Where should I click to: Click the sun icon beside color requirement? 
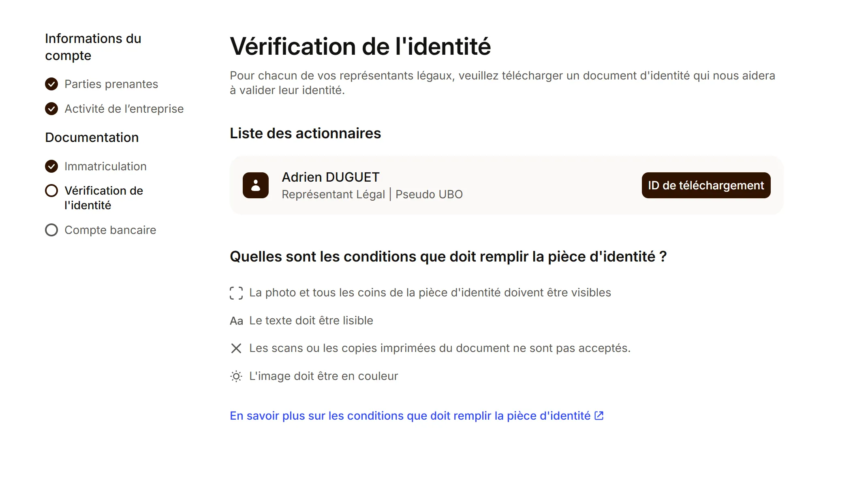[236, 376]
